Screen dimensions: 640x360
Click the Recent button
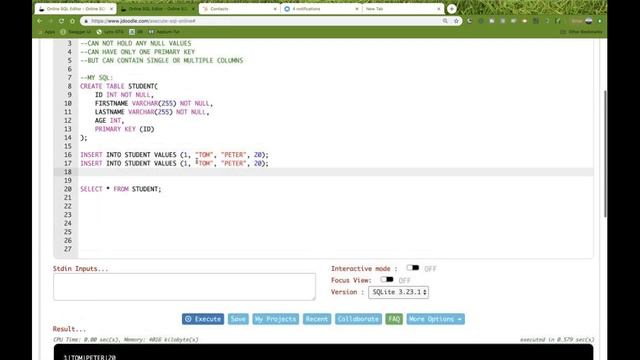(x=317, y=319)
